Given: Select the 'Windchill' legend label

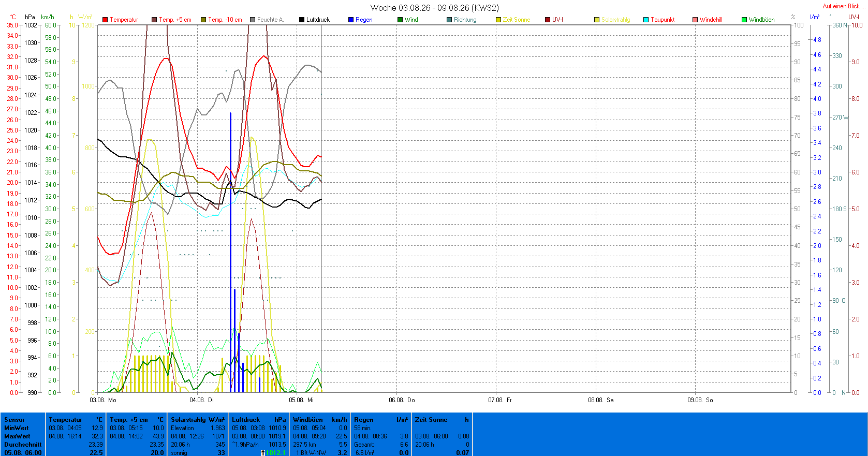Looking at the screenshot, I should (x=711, y=20).
